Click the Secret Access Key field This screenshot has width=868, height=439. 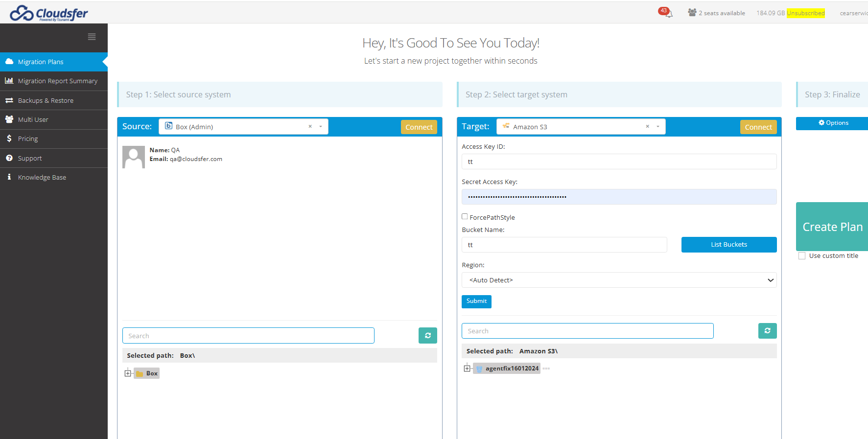tap(619, 197)
